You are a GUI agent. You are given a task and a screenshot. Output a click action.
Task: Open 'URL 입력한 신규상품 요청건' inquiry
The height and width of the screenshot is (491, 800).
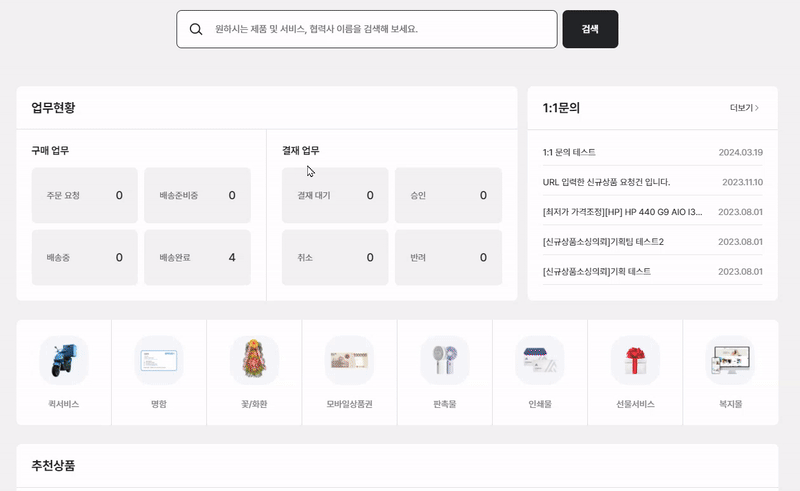click(606, 182)
